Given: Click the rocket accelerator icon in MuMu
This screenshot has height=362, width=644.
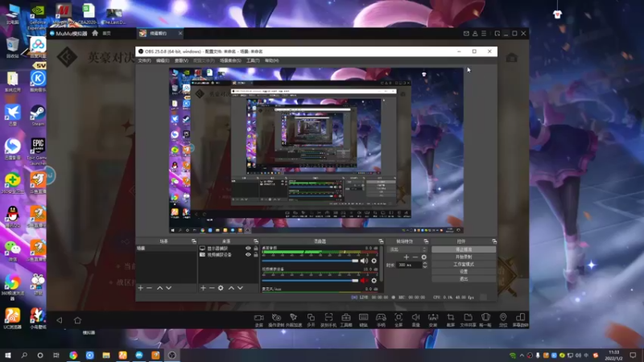Looking at the screenshot, I should tap(294, 318).
